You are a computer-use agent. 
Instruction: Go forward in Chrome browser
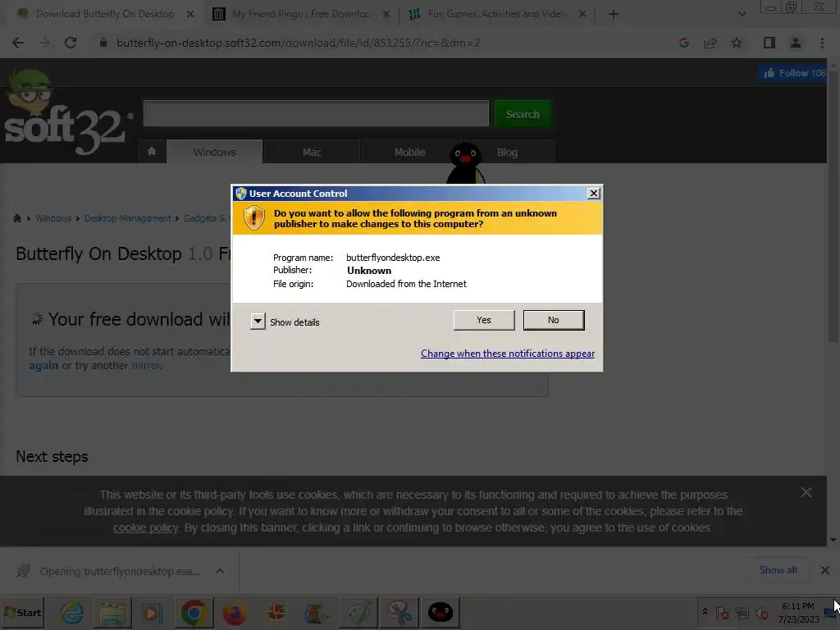(44, 43)
